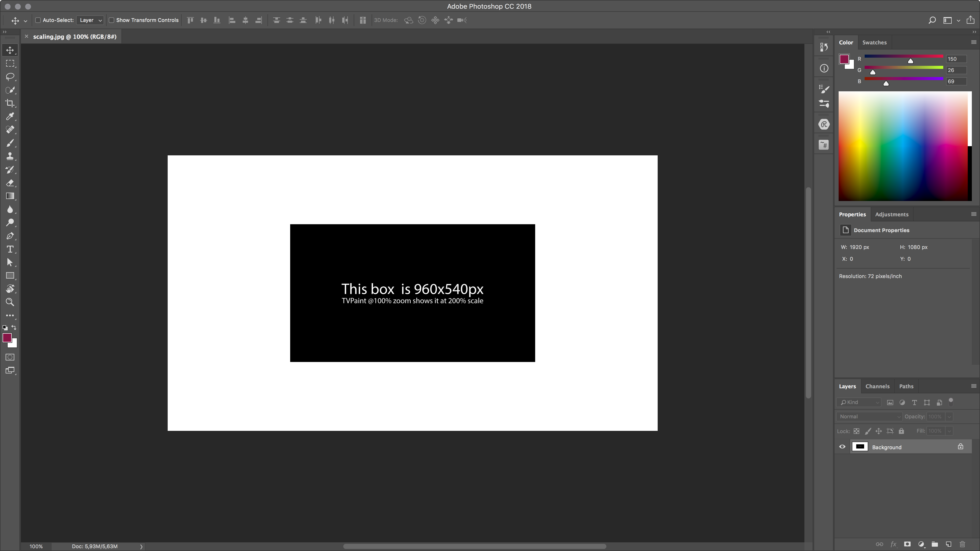Switch to the Adjustments tab
The width and height of the screenshot is (980, 551).
892,215
